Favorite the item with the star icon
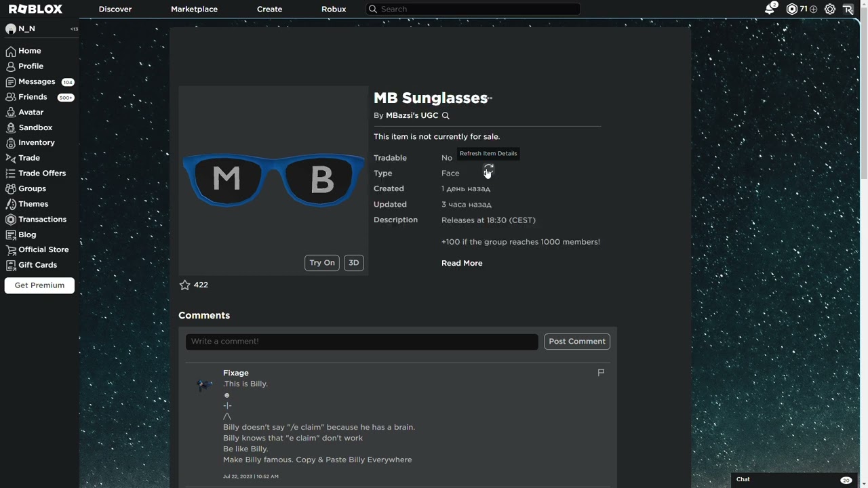The width and height of the screenshot is (868, 488). (184, 285)
